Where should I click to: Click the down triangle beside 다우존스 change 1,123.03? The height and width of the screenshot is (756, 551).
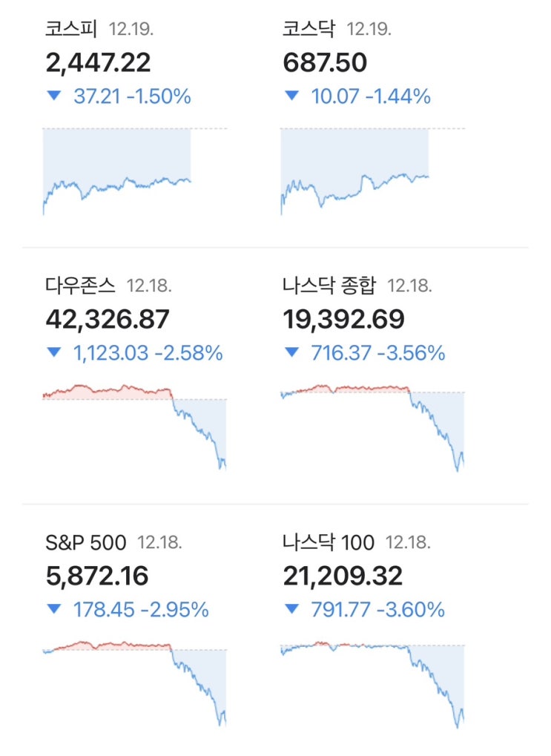pos(53,354)
